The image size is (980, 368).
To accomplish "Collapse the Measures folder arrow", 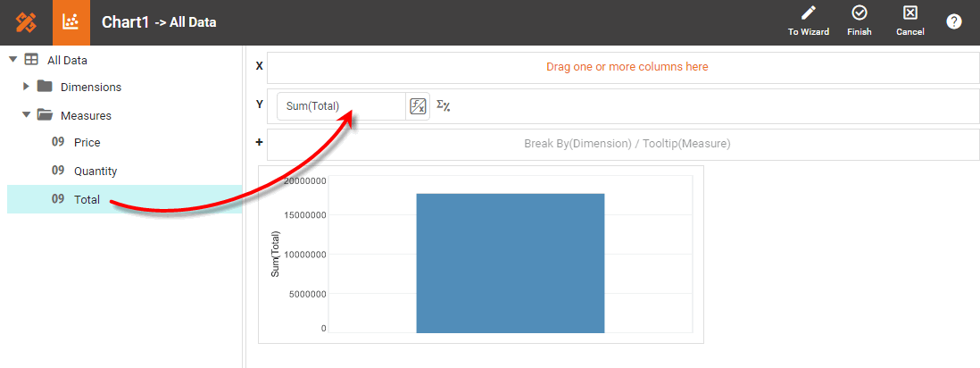I will (x=26, y=114).
